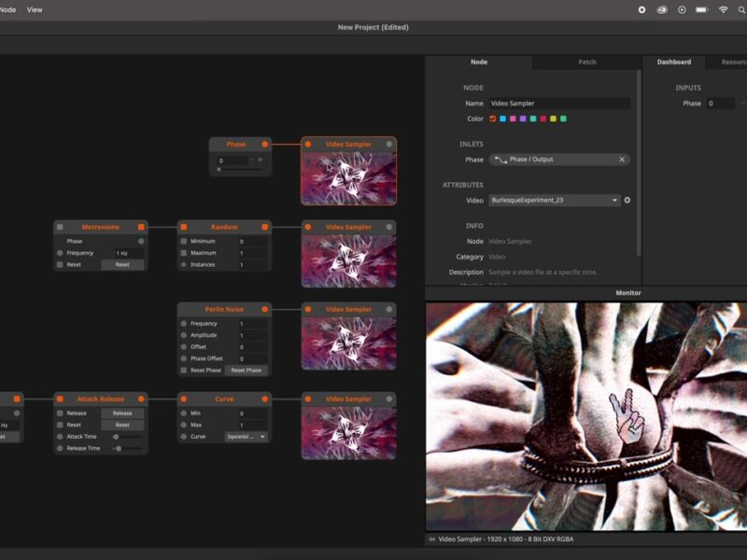Click the plus stepper on the Phase node
The height and width of the screenshot is (560, 747).
(261, 161)
